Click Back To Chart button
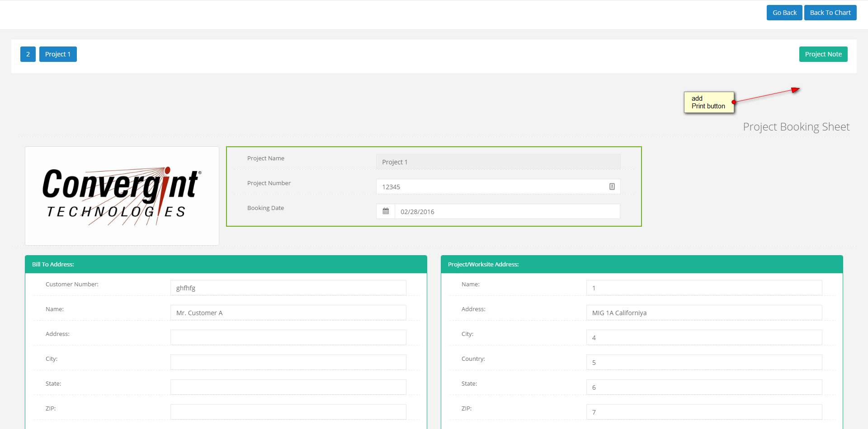 click(x=830, y=13)
